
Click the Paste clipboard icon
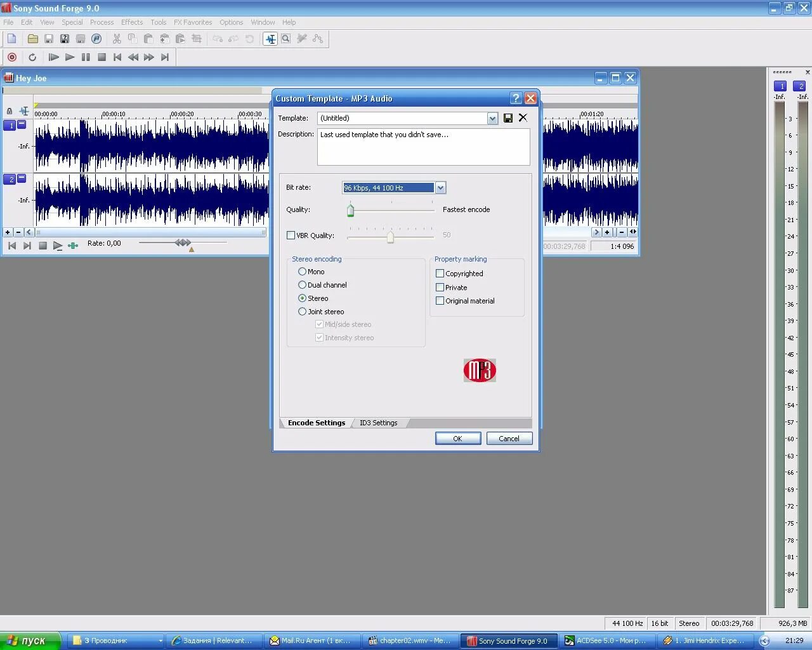coord(148,39)
